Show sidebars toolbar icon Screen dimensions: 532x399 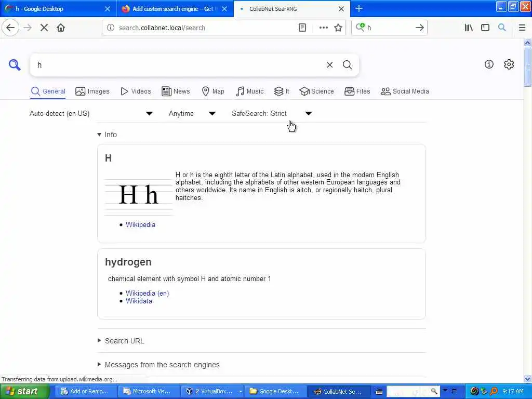pos(485,28)
